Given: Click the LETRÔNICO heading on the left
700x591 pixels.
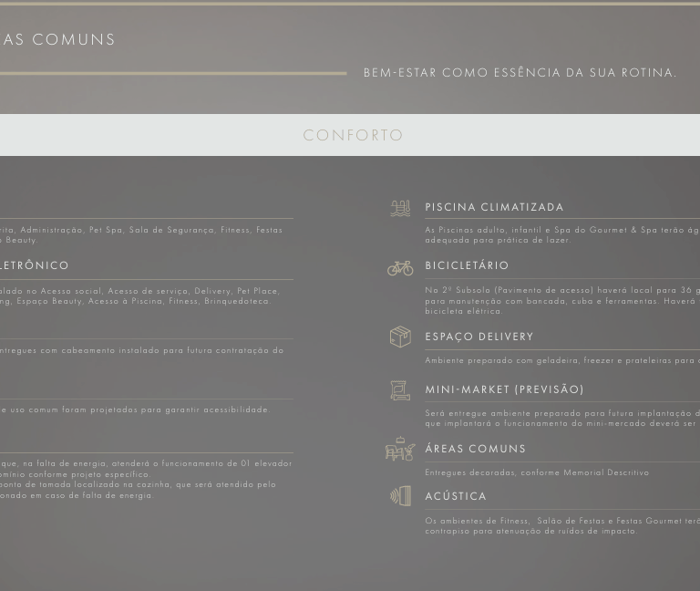Looking at the screenshot, I should click(35, 265).
